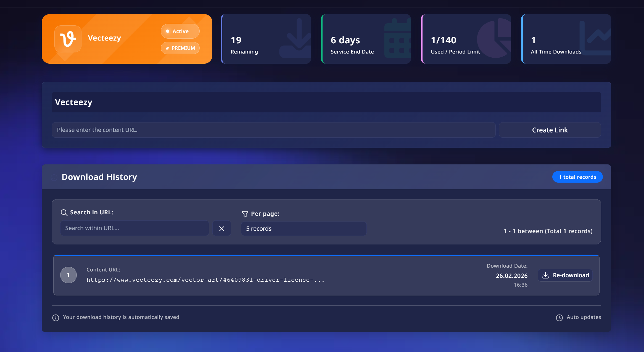The height and width of the screenshot is (352, 644).
Task: Click the Vecteezy logo icon
Action: pyautogui.click(x=68, y=39)
